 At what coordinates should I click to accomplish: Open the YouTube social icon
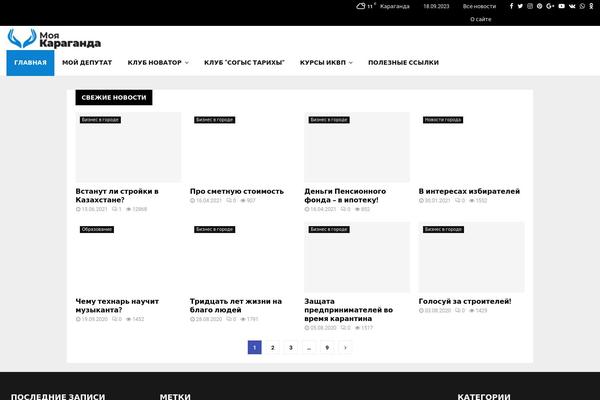coord(561,6)
